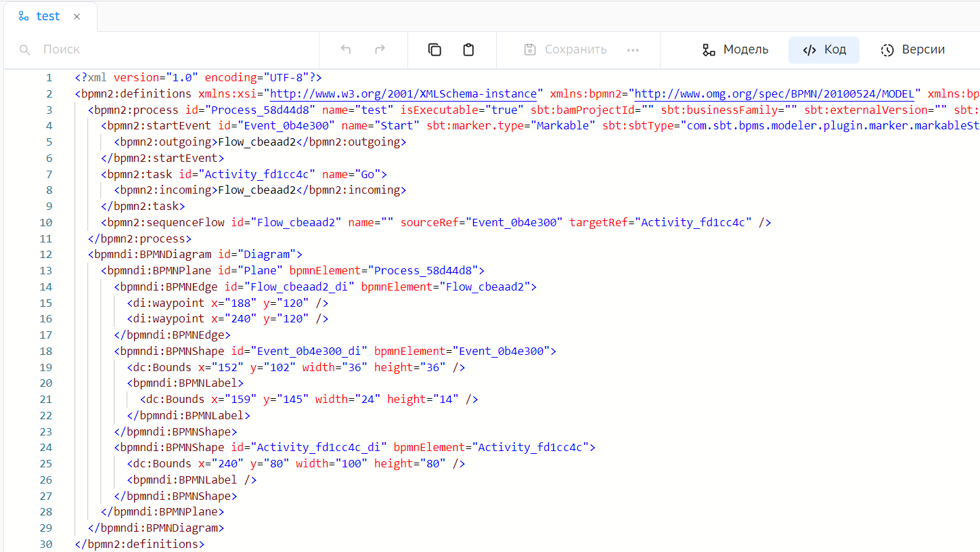Click the redo arrow icon
The width and height of the screenshot is (980, 552).
[380, 49]
